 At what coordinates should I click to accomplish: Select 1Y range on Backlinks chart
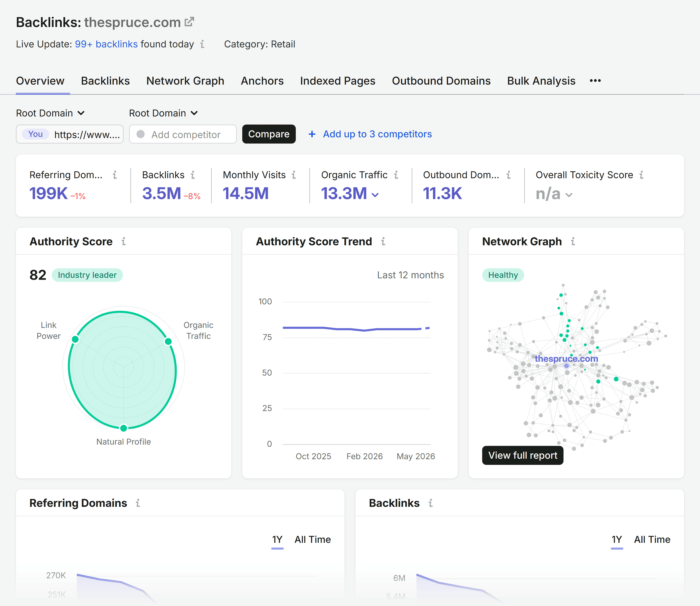[617, 539]
